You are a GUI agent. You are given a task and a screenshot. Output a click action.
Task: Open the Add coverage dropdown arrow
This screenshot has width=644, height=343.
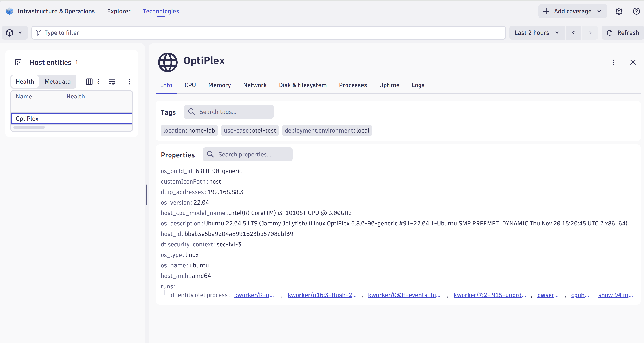[599, 11]
